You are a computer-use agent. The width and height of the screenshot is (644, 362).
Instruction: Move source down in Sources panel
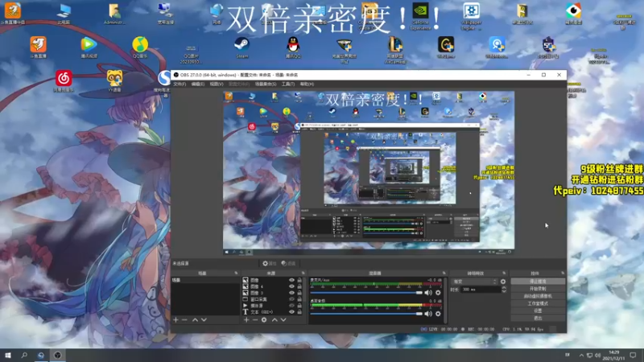click(283, 319)
